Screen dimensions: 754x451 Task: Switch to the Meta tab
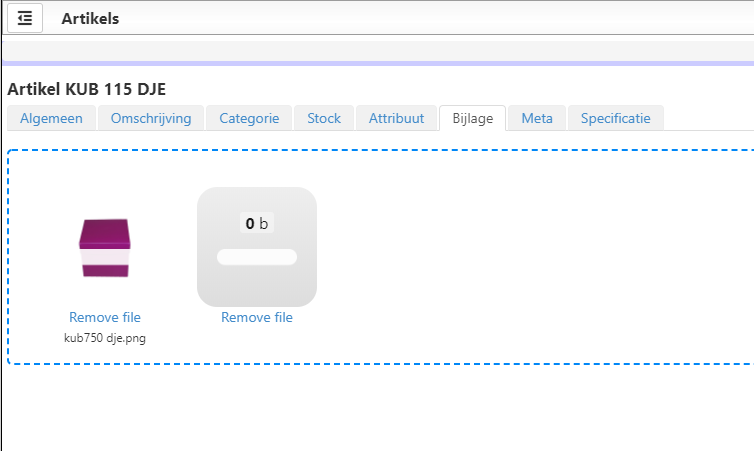(537, 118)
